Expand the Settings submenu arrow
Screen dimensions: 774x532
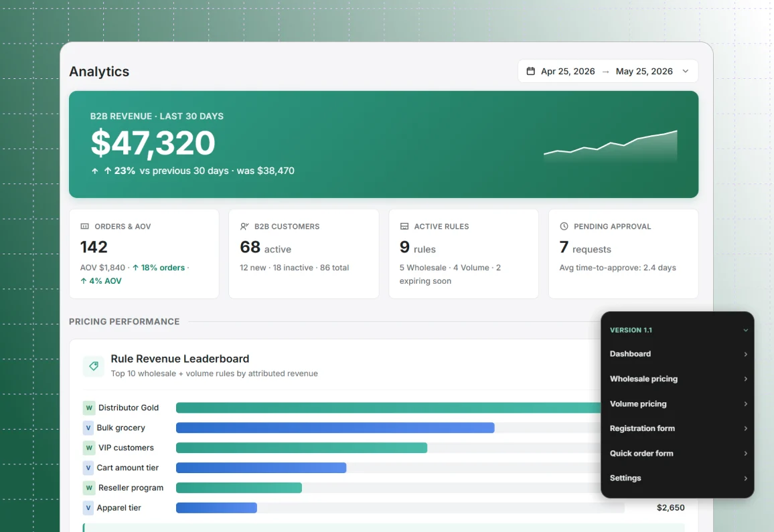[745, 478]
